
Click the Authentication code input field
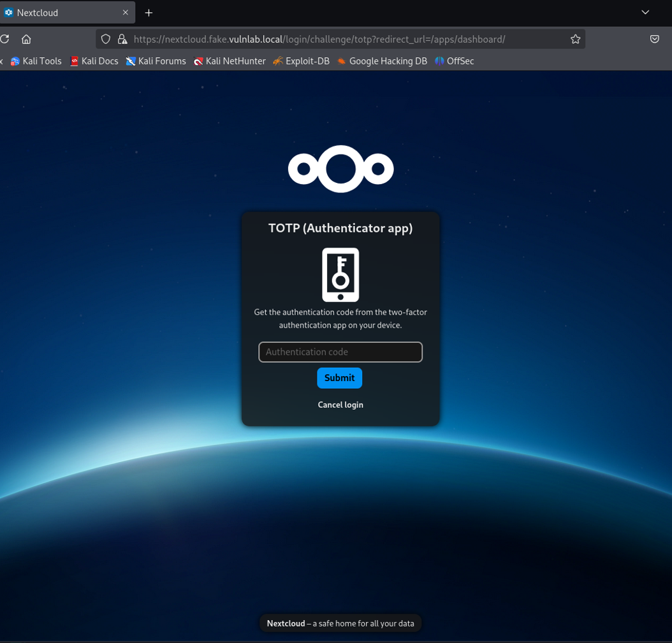(340, 352)
